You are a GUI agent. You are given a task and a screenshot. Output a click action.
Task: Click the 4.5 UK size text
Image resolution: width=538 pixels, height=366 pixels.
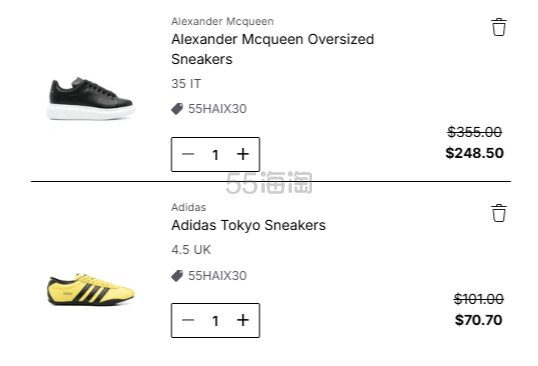tap(191, 250)
